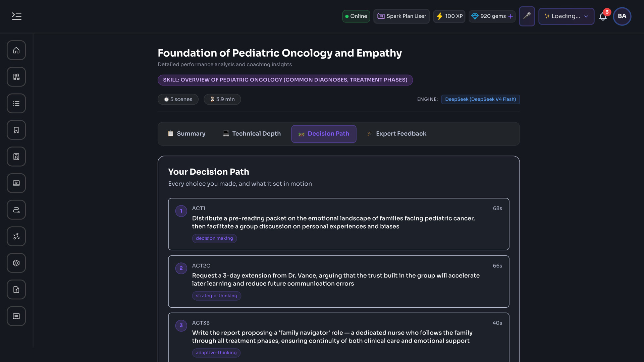Switch to the Summary tab

coord(186,134)
